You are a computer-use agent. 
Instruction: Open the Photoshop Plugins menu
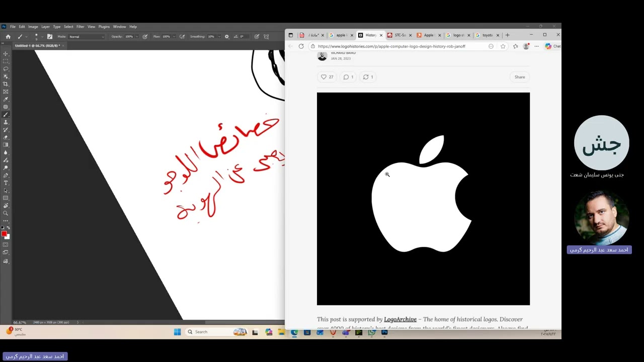[104, 27]
